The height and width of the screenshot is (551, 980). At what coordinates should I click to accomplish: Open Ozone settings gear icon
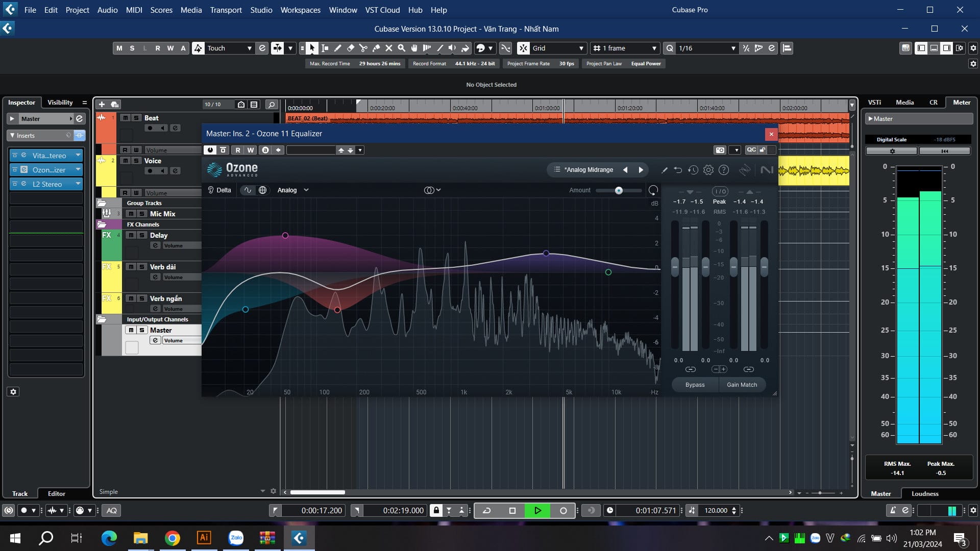(708, 170)
